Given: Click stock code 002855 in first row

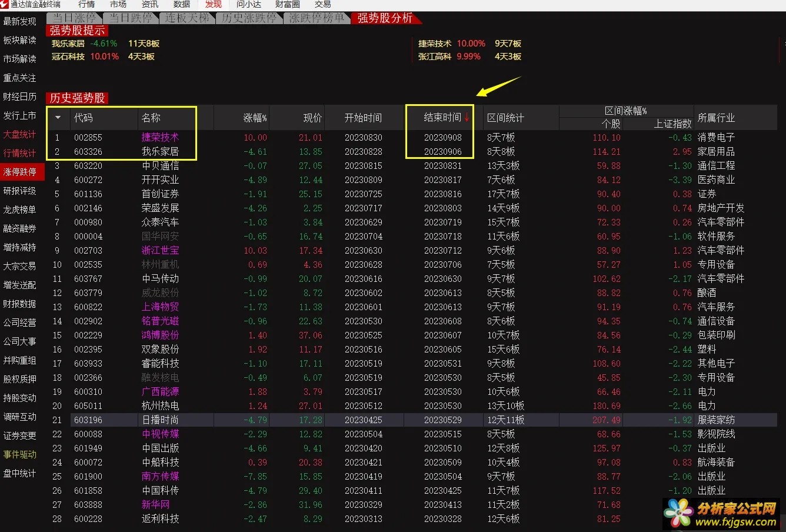Looking at the screenshot, I should (x=88, y=137).
